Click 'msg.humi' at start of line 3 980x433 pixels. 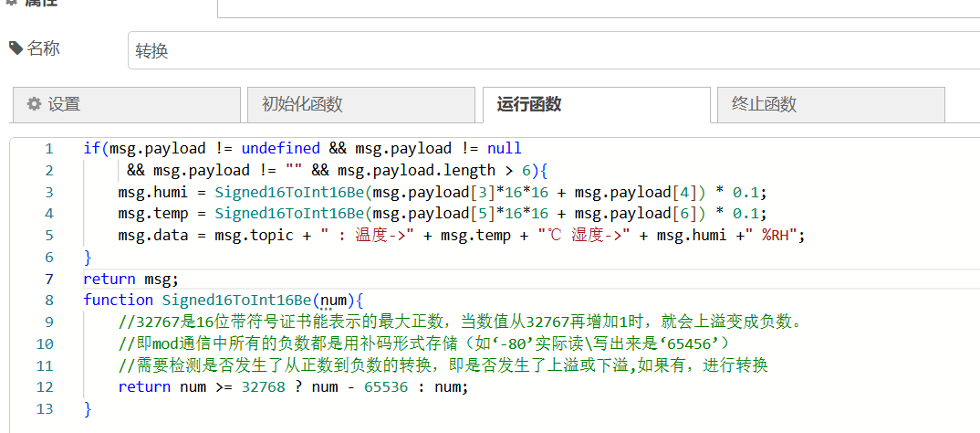click(x=153, y=192)
